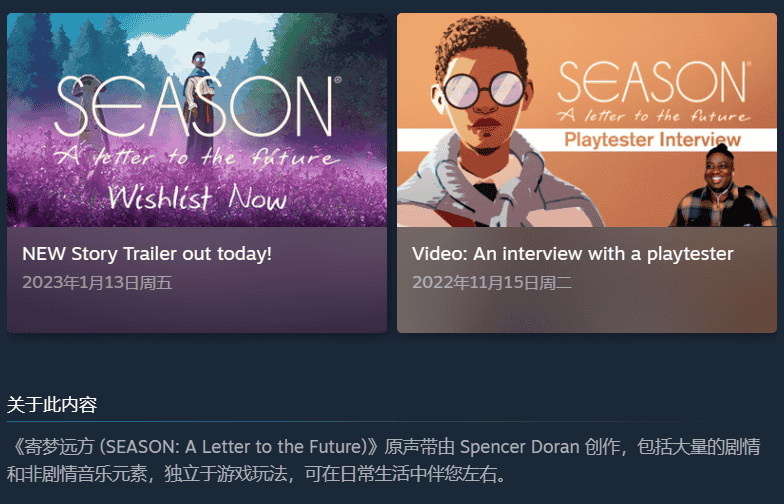The image size is (784, 504).
Task: Click the date 2023年1月13日周五
Action: click(x=97, y=282)
